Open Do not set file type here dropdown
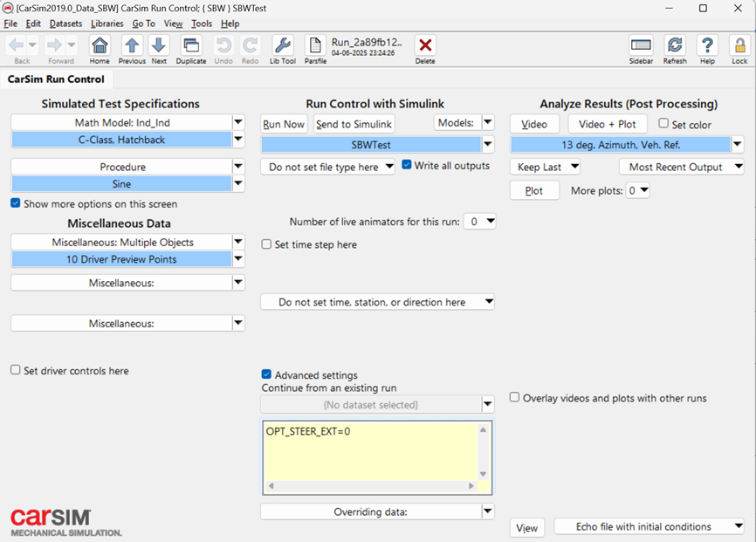This screenshot has width=756, height=542. (x=328, y=167)
